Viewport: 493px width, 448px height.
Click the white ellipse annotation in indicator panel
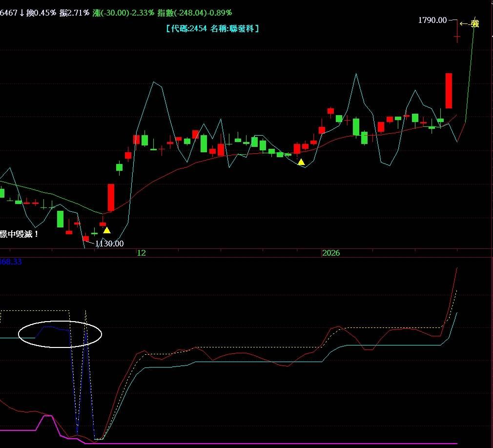pyautogui.click(x=60, y=334)
